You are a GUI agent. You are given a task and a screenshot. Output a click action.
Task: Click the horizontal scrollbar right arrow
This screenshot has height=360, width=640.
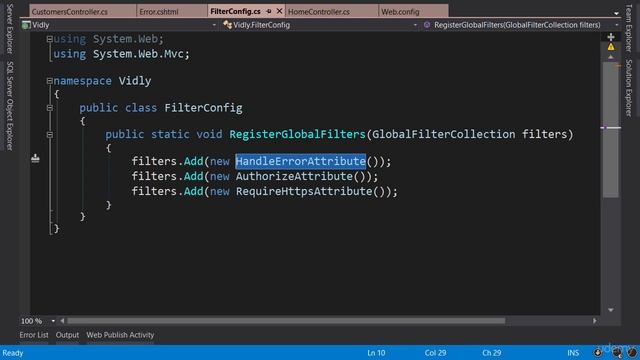[x=595, y=321]
